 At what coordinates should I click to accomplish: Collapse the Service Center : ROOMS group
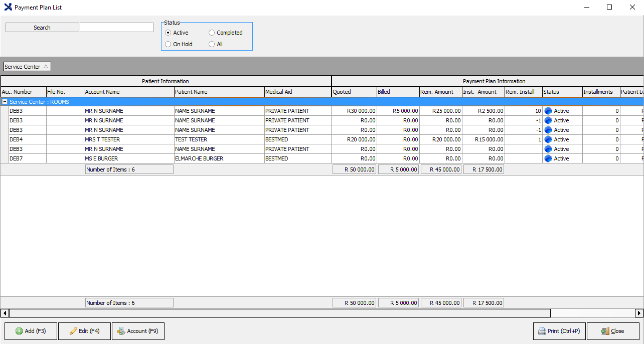click(5, 102)
